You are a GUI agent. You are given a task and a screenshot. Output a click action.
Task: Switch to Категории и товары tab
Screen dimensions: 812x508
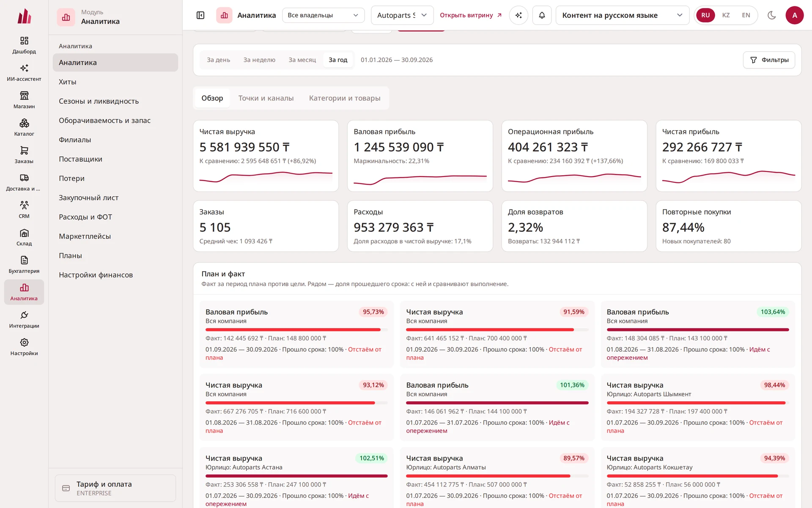click(345, 98)
